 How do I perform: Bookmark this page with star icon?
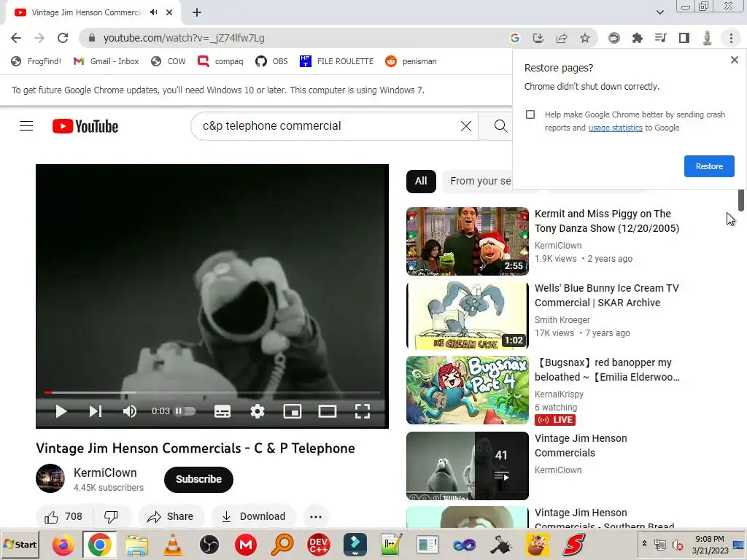pyautogui.click(x=585, y=38)
